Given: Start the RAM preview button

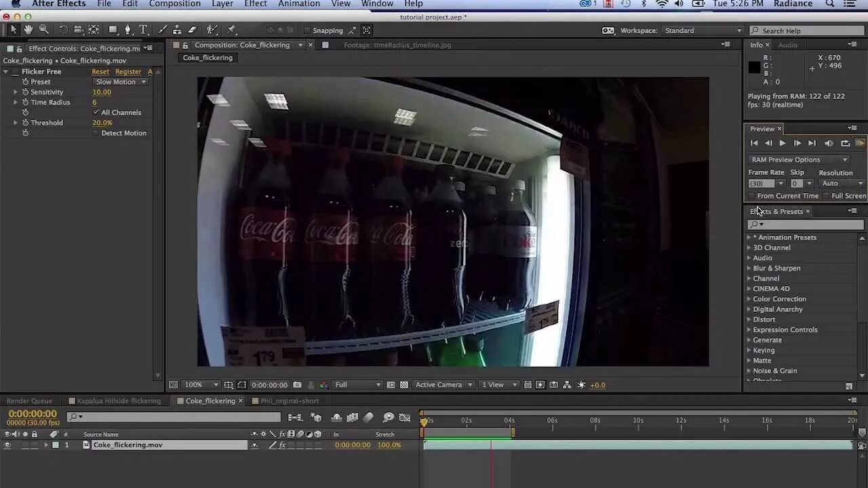Looking at the screenshot, I should 860,143.
